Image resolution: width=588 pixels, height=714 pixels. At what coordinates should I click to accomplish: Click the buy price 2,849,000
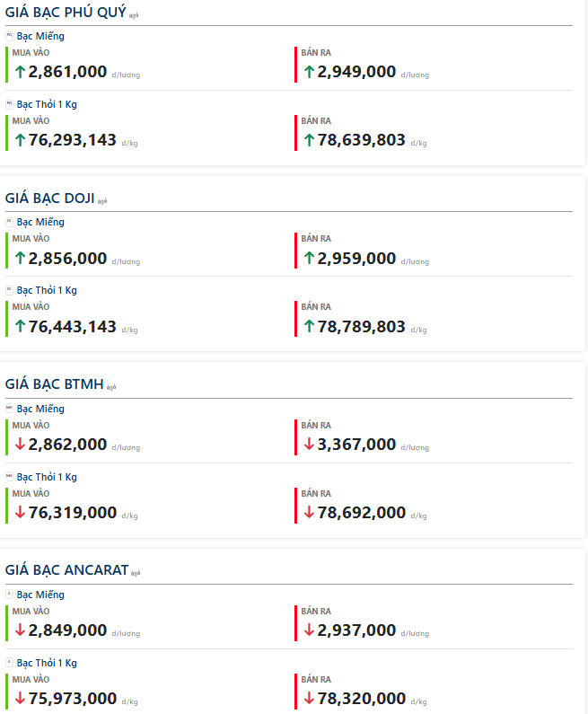[67, 630]
